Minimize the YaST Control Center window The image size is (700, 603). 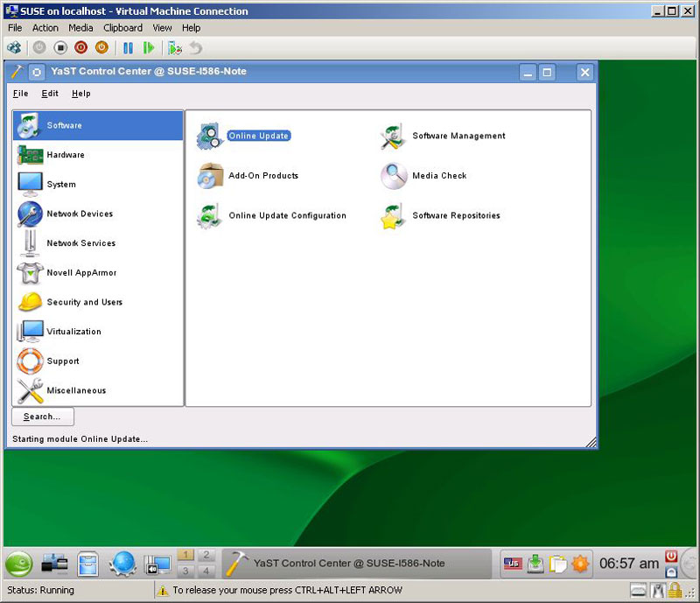click(528, 73)
